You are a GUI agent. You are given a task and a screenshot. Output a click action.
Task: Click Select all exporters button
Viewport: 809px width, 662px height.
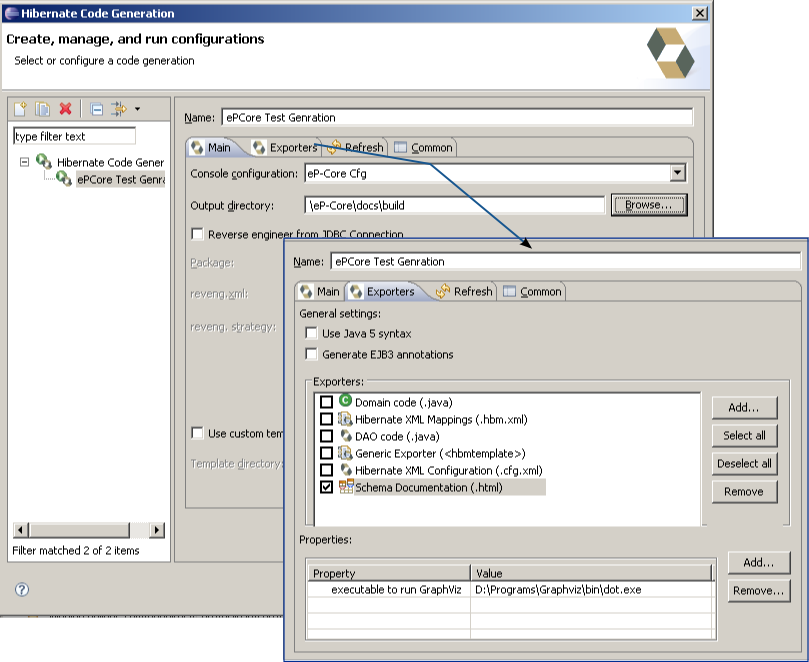(x=744, y=435)
